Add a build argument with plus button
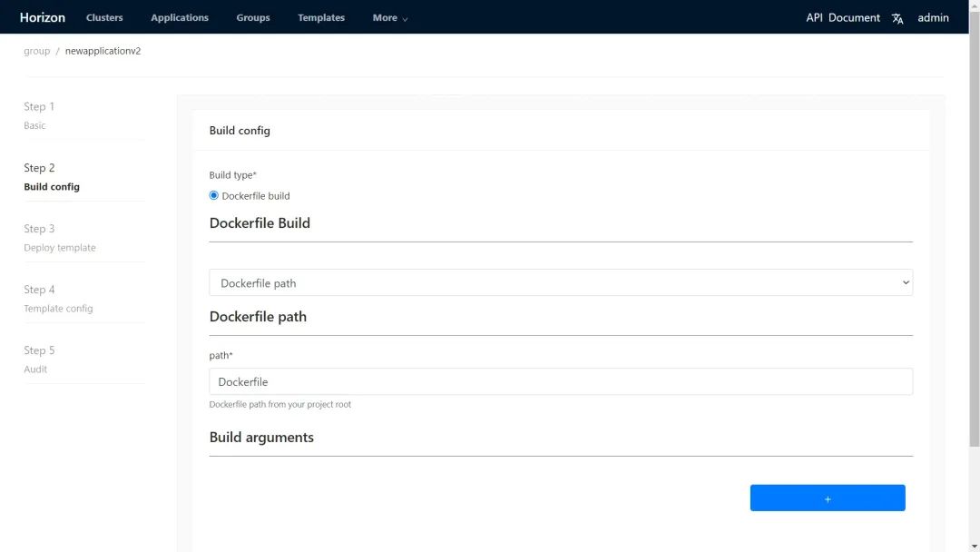 click(827, 498)
